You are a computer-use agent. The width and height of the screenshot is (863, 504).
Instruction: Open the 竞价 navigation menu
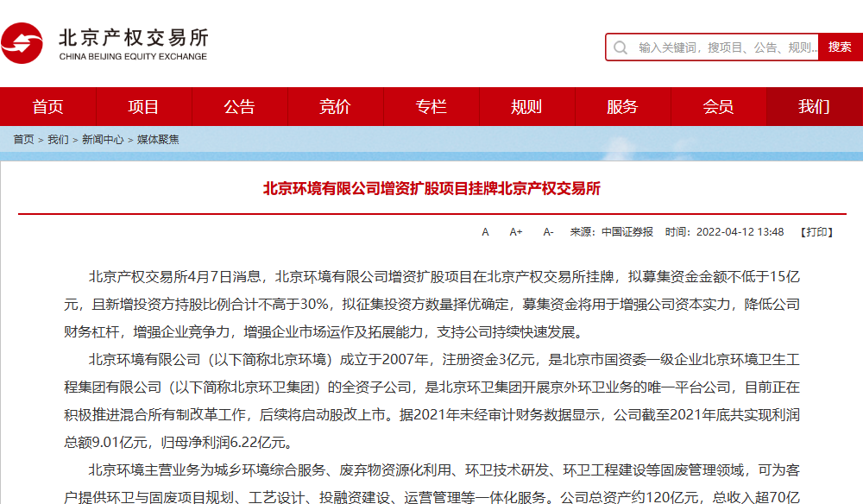[335, 107]
